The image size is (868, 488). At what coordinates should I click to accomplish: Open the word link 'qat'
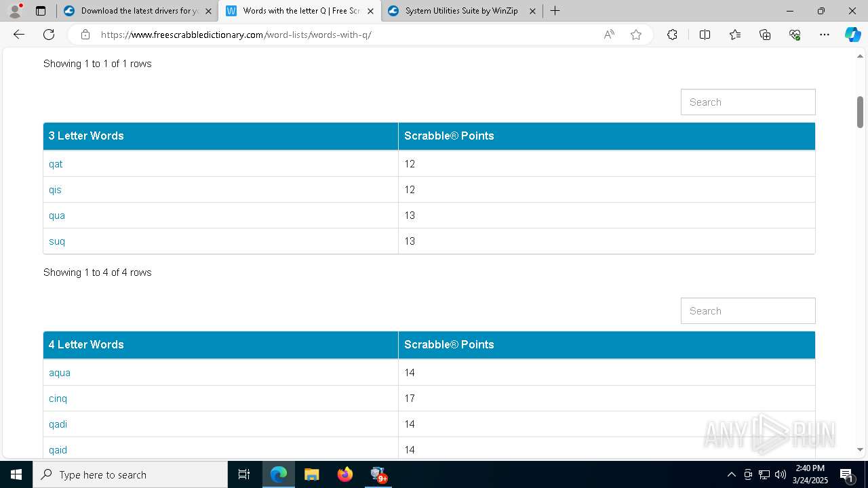(56, 164)
